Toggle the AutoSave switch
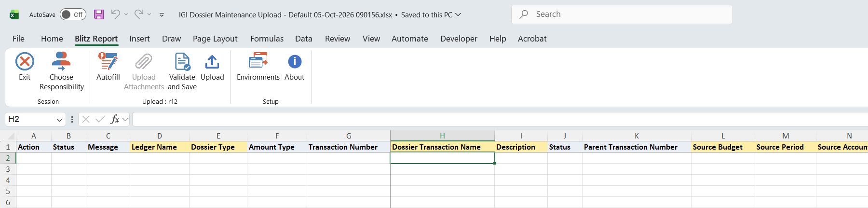The image size is (868, 208). coord(73,14)
